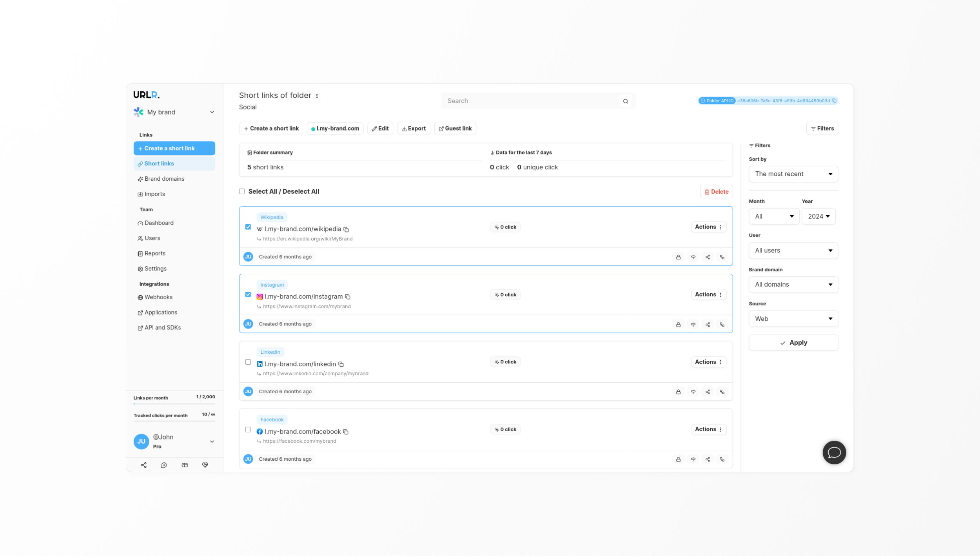The width and height of the screenshot is (980, 556).
Task: Click the Export button
Action: point(414,129)
